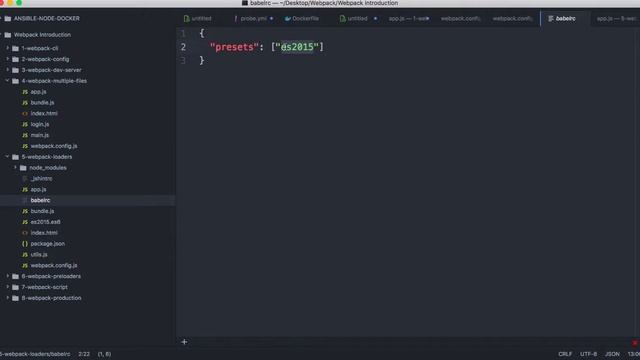Open bundle.js under 4-webpack-multiple-files

point(42,103)
